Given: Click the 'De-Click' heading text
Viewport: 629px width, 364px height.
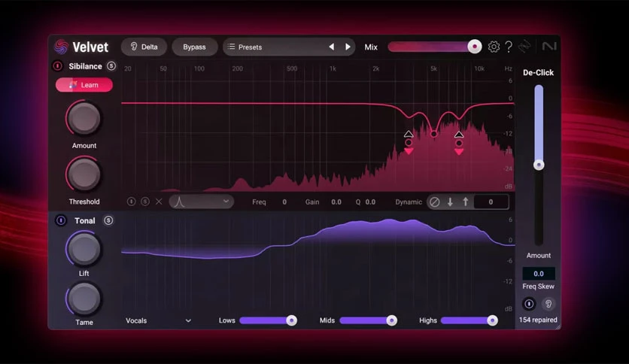Looking at the screenshot, I should pos(539,72).
